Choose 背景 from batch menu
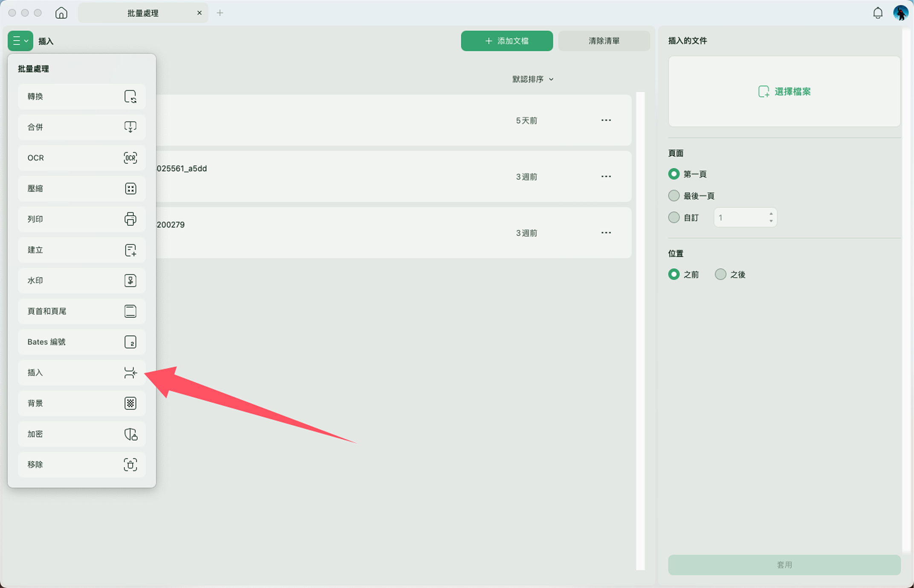Viewport: 914px width, 588px height. click(x=82, y=403)
